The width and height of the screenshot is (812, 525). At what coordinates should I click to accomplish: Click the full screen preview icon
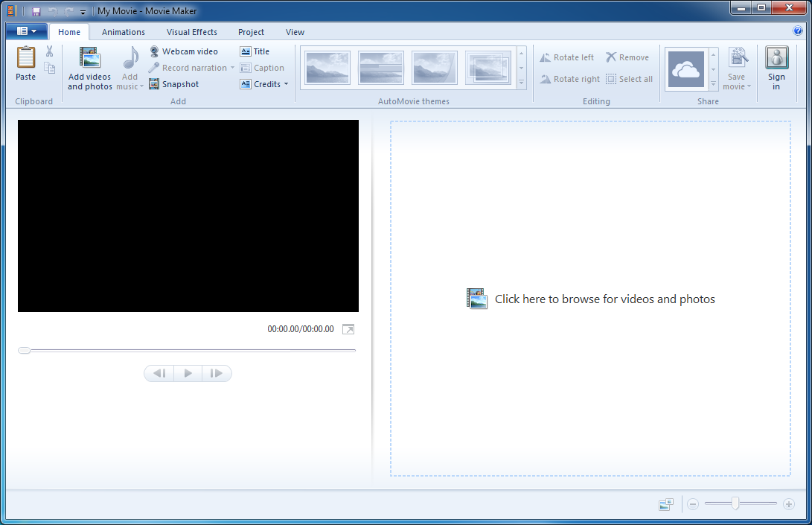(x=348, y=330)
